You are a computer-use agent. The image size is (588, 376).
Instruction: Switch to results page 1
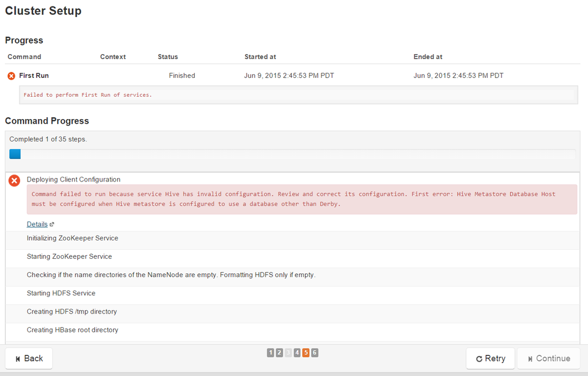tap(271, 352)
